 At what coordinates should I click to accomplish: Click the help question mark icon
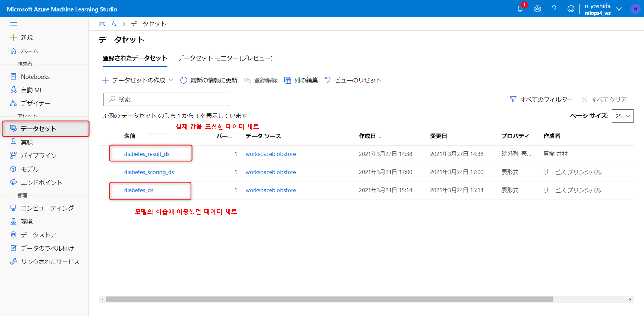point(554,9)
